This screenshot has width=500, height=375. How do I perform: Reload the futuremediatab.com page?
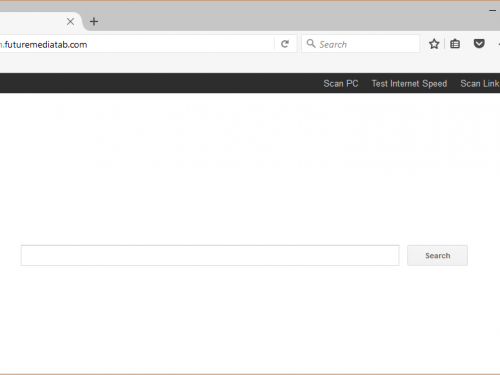285,44
